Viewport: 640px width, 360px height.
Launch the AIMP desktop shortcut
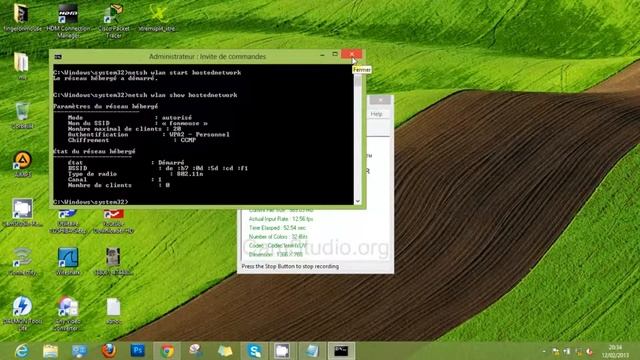click(x=22, y=164)
